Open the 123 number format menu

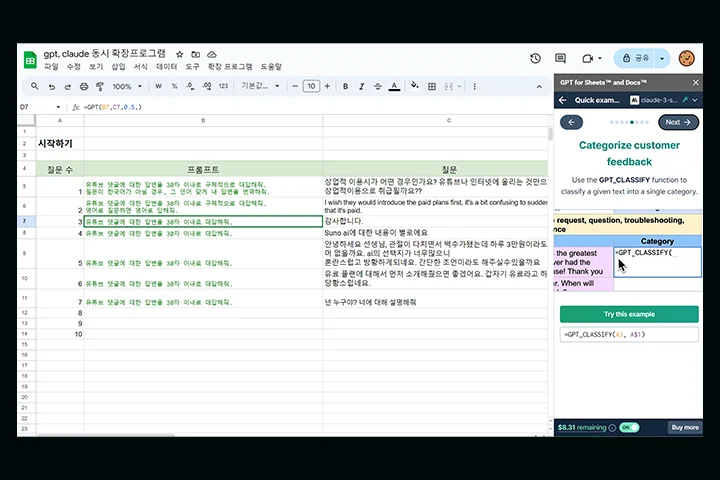point(223,86)
